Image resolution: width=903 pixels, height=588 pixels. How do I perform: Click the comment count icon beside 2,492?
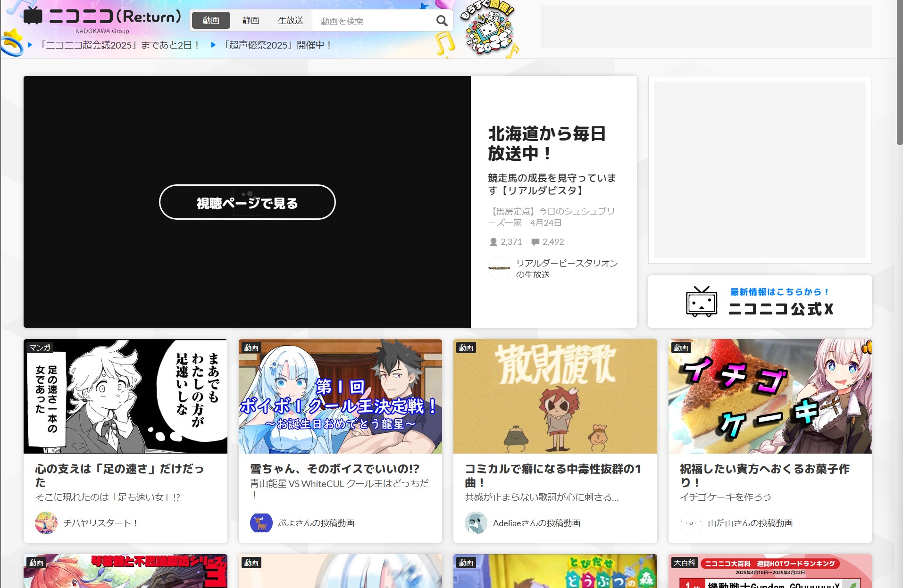[535, 242]
